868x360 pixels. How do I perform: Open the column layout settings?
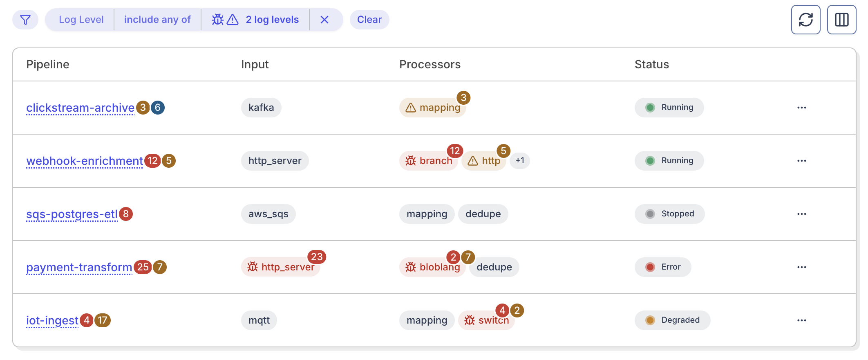point(841,20)
